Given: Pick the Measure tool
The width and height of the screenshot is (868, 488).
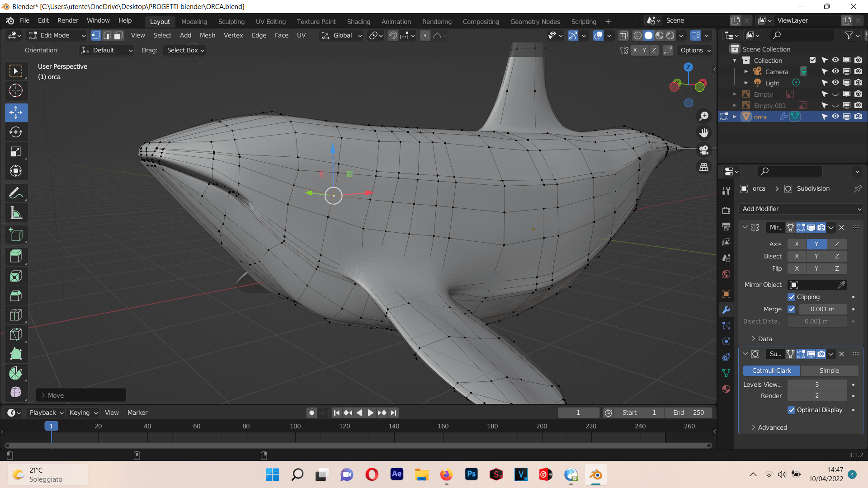Looking at the screenshot, I should tap(16, 213).
